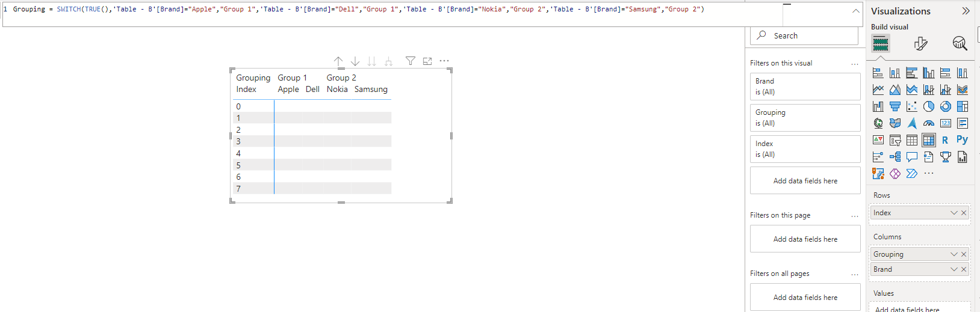Go to next level in hierarchy

click(372, 61)
